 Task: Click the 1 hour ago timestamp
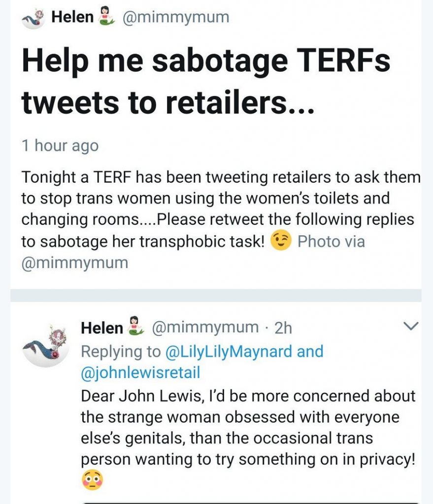click(60, 146)
